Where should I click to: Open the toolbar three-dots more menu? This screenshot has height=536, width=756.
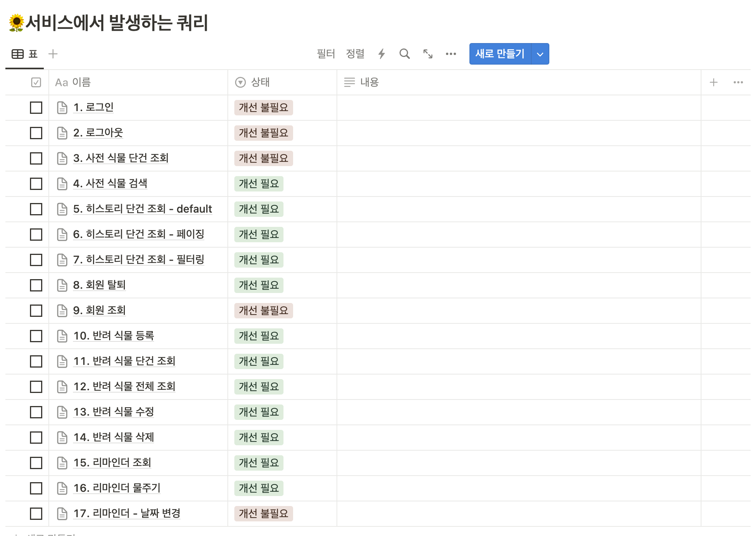pyautogui.click(x=451, y=54)
